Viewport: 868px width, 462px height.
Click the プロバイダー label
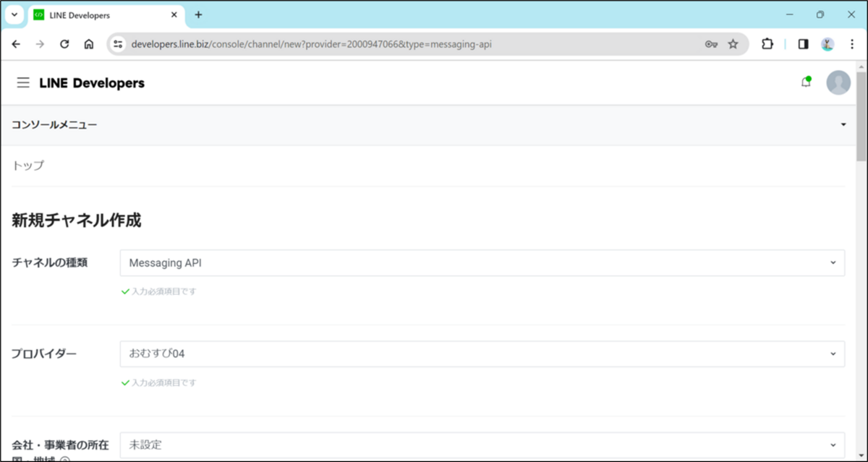click(44, 354)
